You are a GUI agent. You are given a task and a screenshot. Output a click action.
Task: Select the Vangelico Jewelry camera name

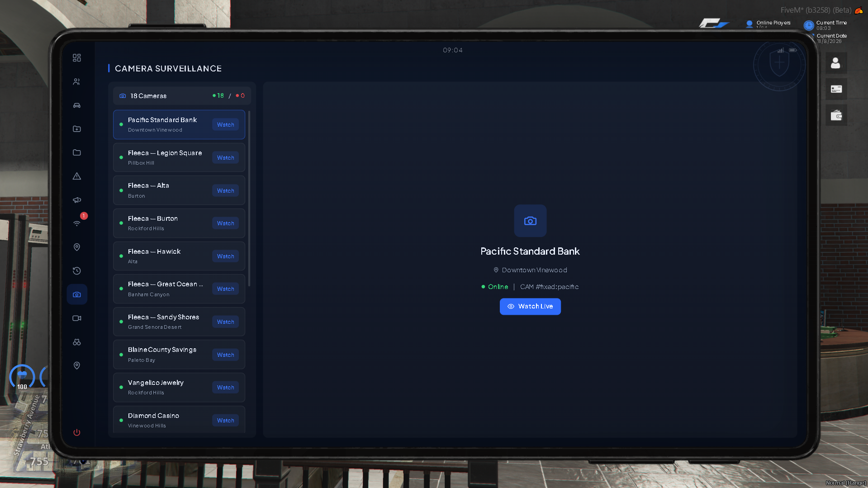pos(156,383)
